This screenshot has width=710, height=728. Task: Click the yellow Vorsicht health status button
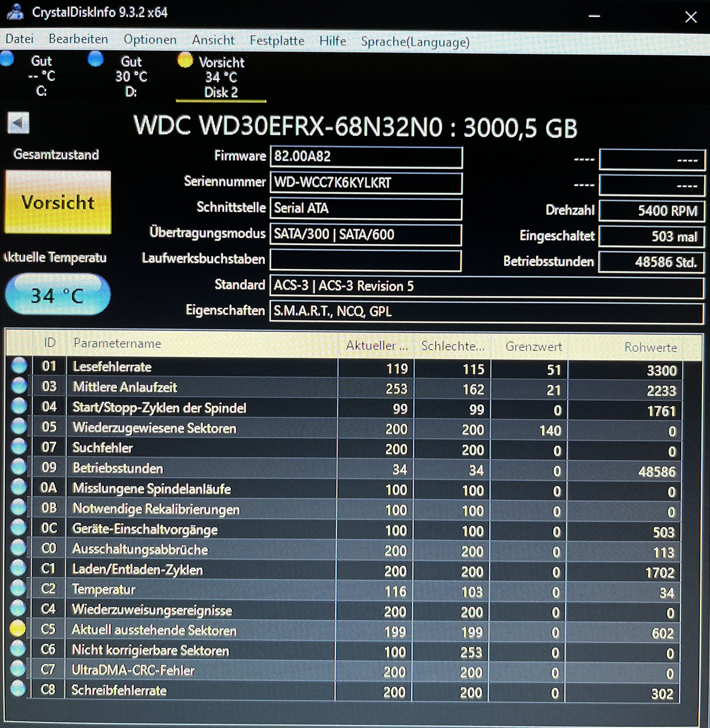click(58, 202)
